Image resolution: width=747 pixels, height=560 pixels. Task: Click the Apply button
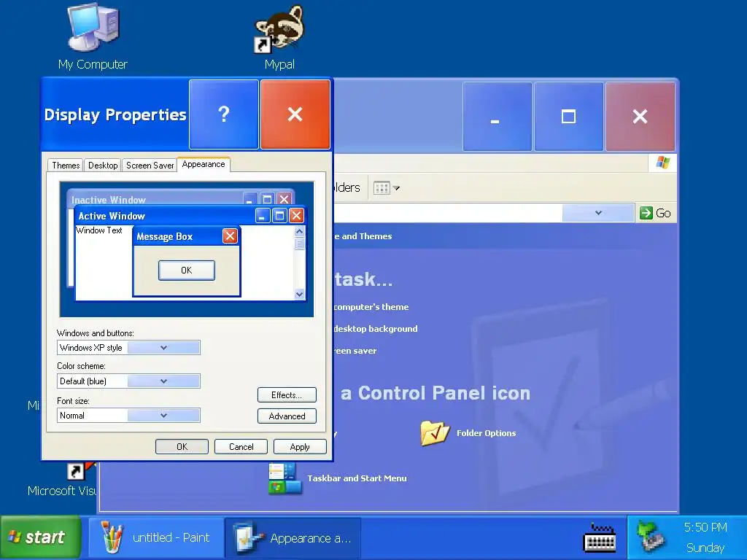[300, 447]
